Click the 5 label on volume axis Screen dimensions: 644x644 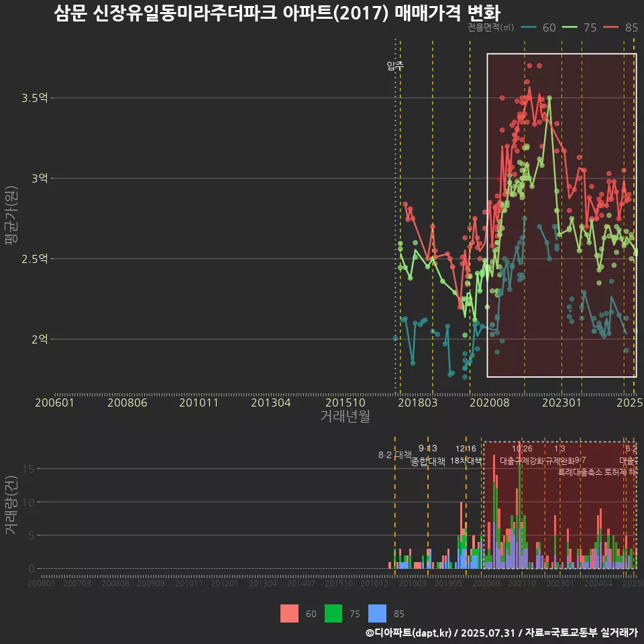[32, 535]
